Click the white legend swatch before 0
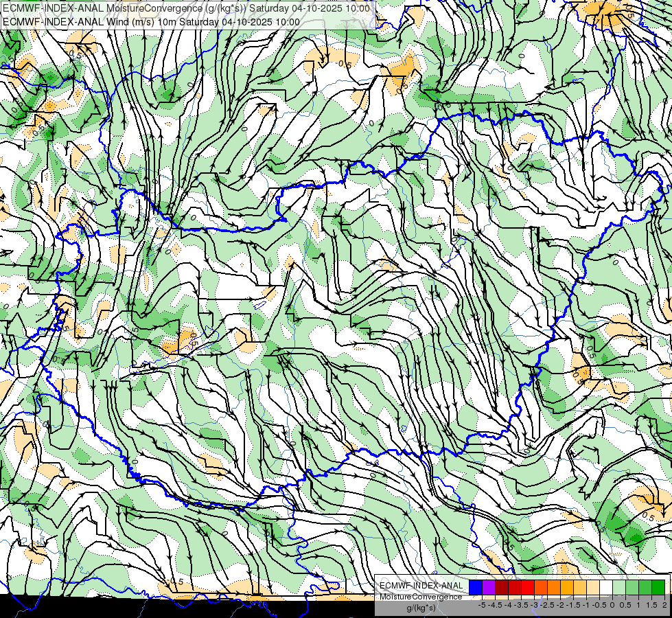Viewport: 672px width, 618px height. 605,588
